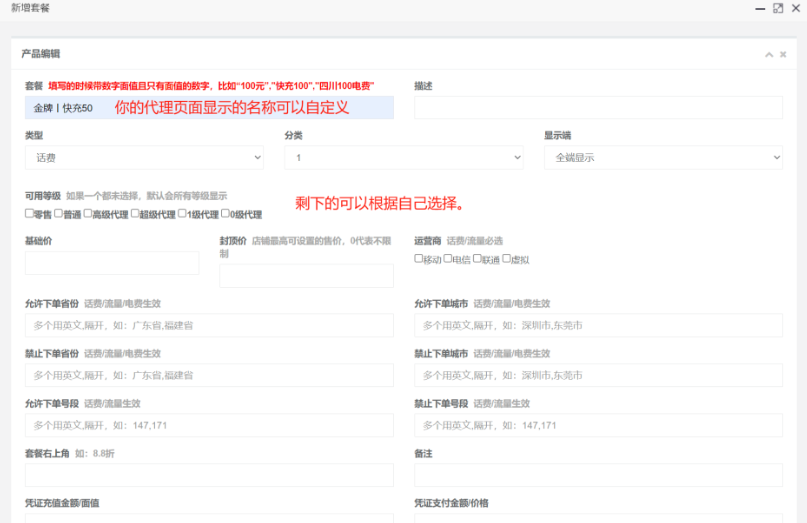This screenshot has width=807, height=523.
Task: Click the 封顶价 input box
Action: pos(306,276)
